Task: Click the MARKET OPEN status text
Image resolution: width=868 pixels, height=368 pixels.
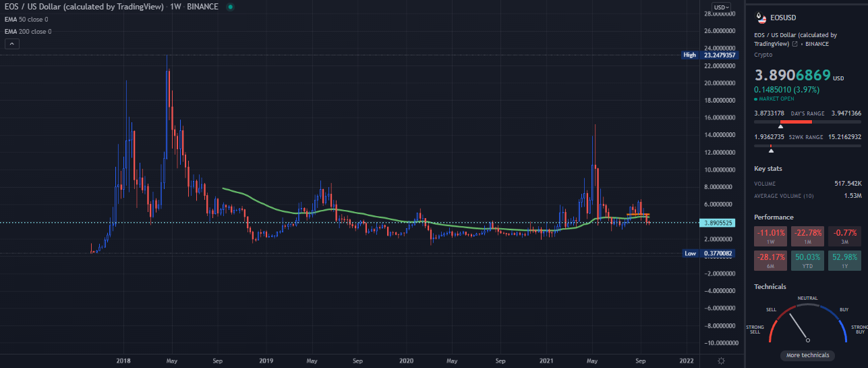Action: pos(776,99)
